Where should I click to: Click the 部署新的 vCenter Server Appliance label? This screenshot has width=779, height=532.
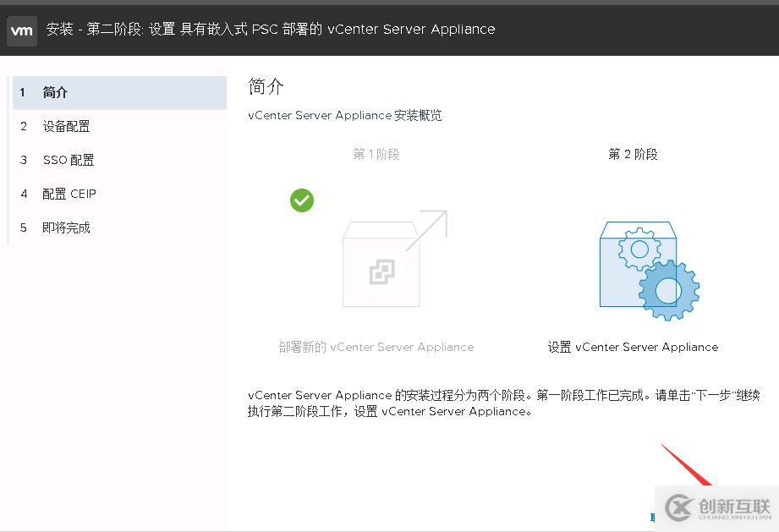pyautogui.click(x=376, y=347)
